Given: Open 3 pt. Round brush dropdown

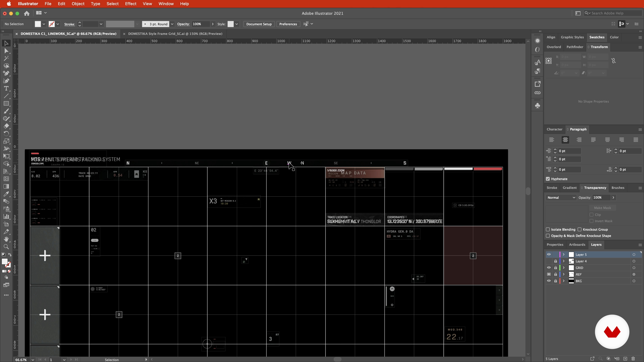Looking at the screenshot, I should 172,24.
